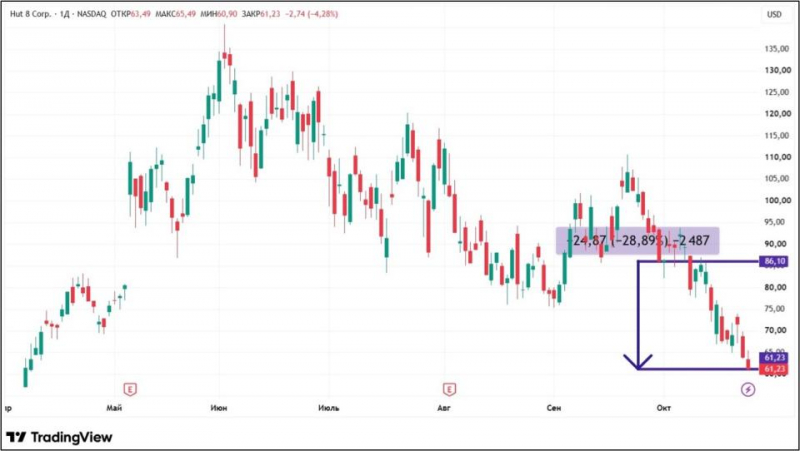Viewport: 800px width, 451px height.
Task: Click Июль on the time axis
Action: point(329,408)
